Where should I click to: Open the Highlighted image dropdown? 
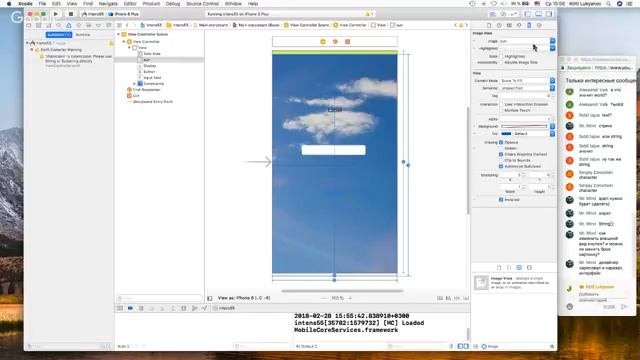[x=552, y=48]
